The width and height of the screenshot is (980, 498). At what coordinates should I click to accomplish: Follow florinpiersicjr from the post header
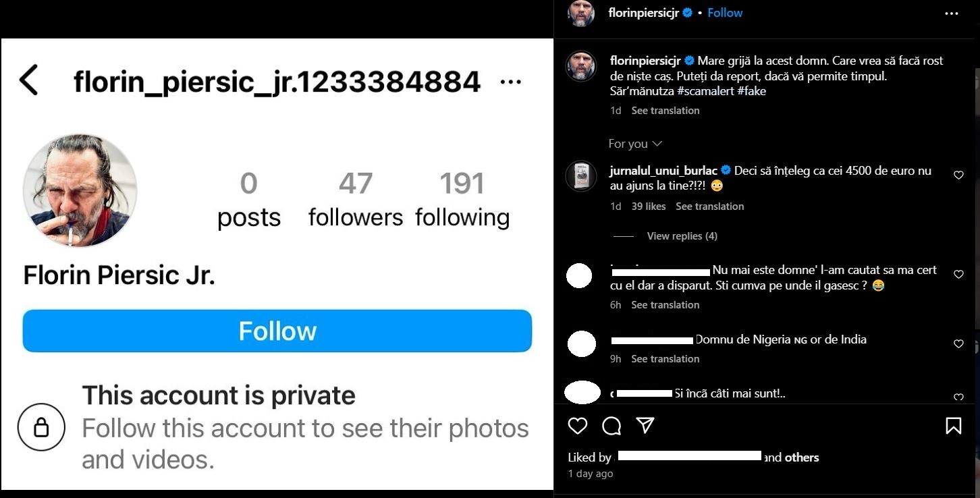pos(725,13)
